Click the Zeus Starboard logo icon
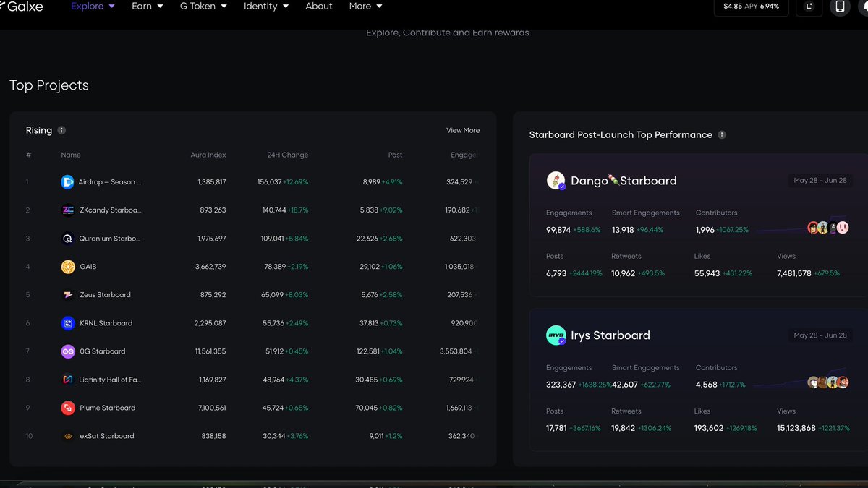Viewport: 868px width, 488px height. tap(68, 295)
